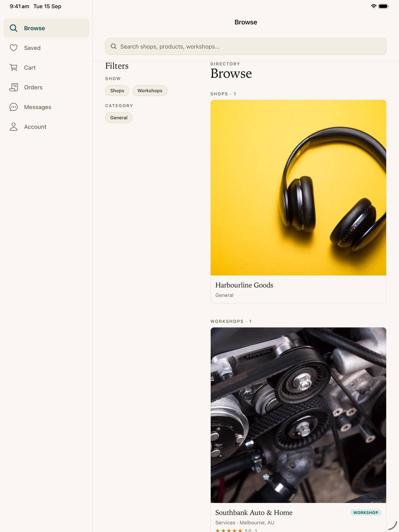Click the "Services · Melbourne, AU" text
The width and height of the screenshot is (399, 532).
[245, 523]
